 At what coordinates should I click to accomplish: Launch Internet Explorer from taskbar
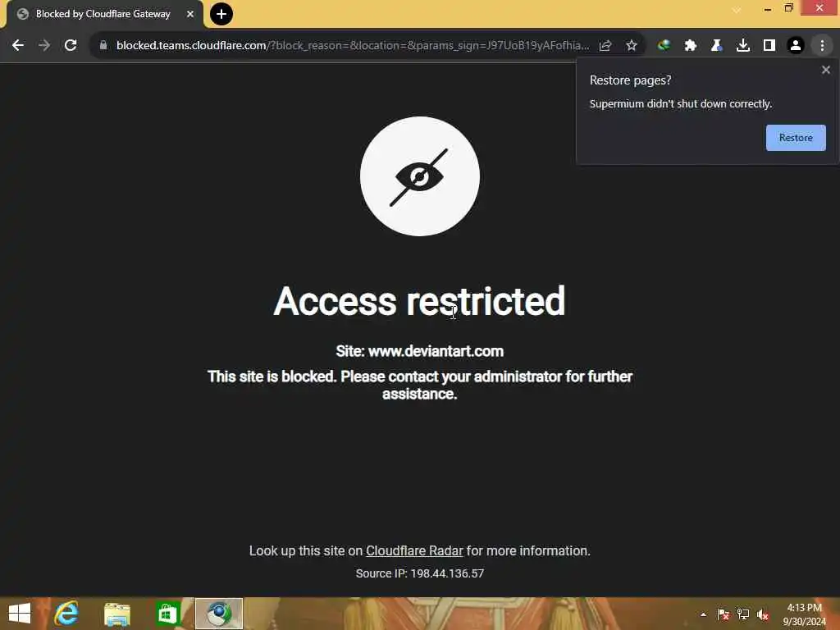pyautogui.click(x=66, y=614)
